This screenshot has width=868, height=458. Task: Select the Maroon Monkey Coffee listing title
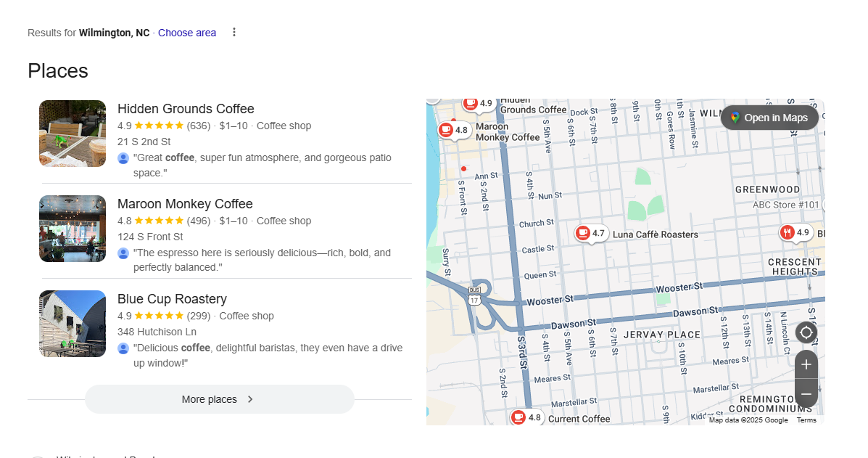tap(185, 204)
